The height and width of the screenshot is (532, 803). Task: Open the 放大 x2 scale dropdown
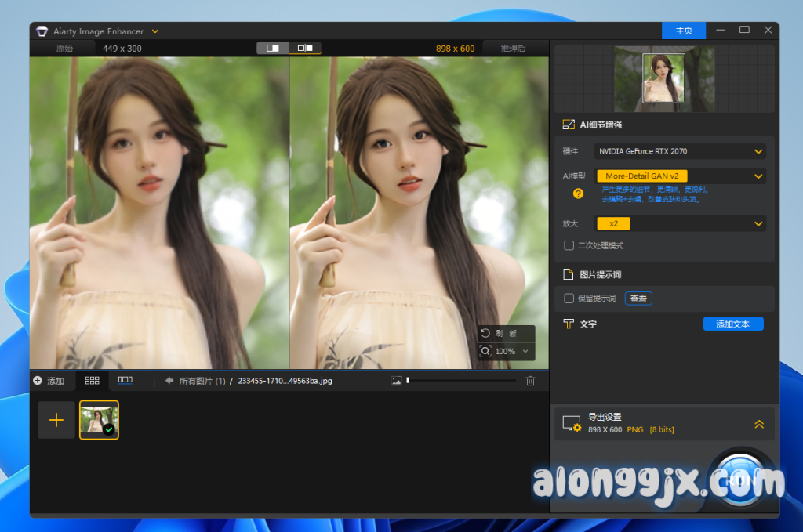[x=679, y=223]
